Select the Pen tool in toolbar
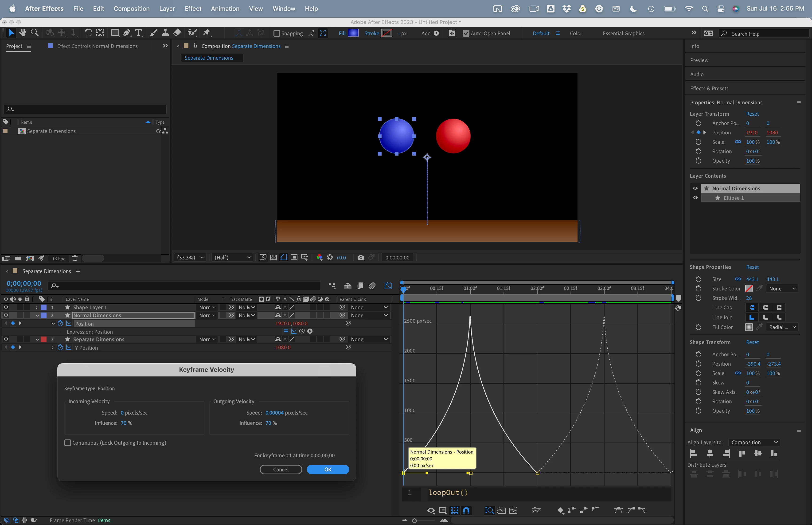Image resolution: width=812 pixels, height=525 pixels. click(x=127, y=33)
